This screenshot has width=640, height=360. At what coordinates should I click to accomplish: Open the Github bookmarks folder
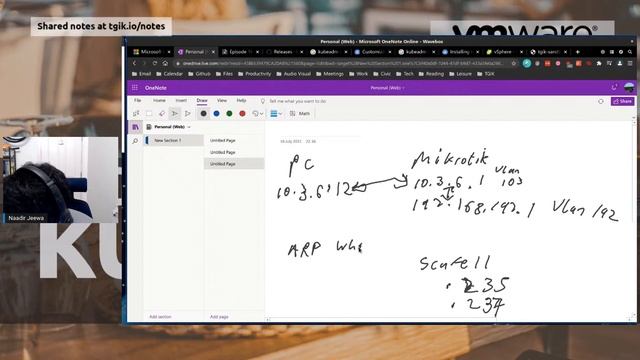tap(200, 74)
